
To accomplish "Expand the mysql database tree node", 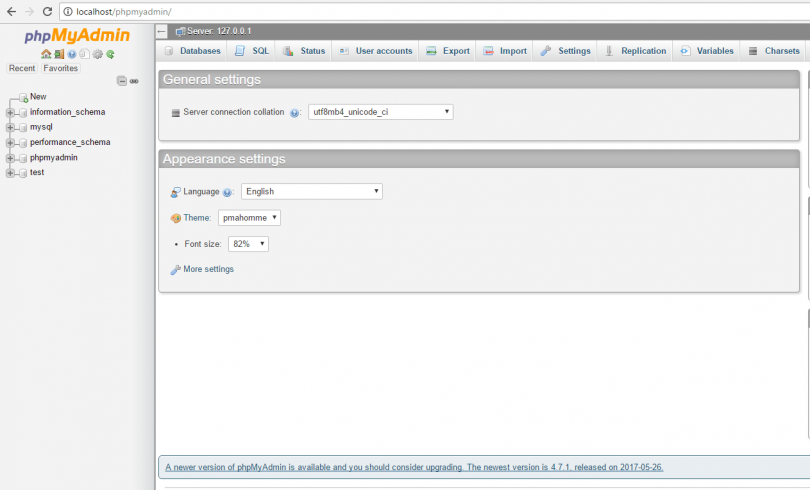I will coord(10,128).
